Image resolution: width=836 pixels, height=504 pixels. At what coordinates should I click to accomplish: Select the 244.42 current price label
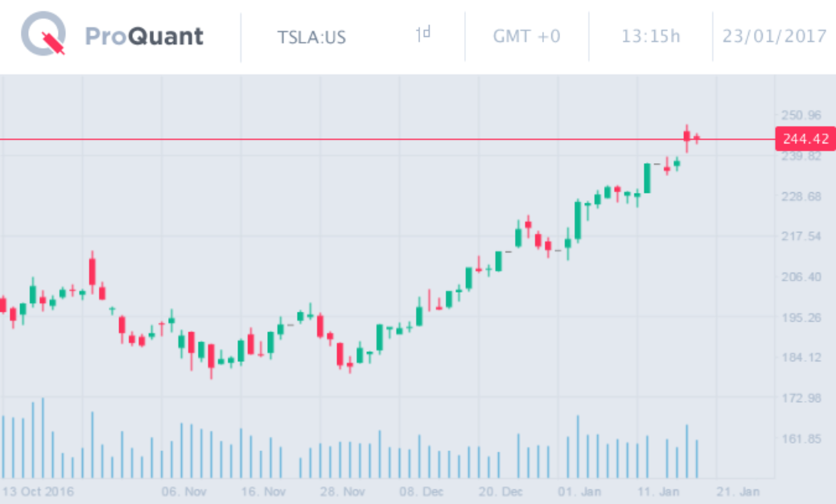(x=805, y=139)
